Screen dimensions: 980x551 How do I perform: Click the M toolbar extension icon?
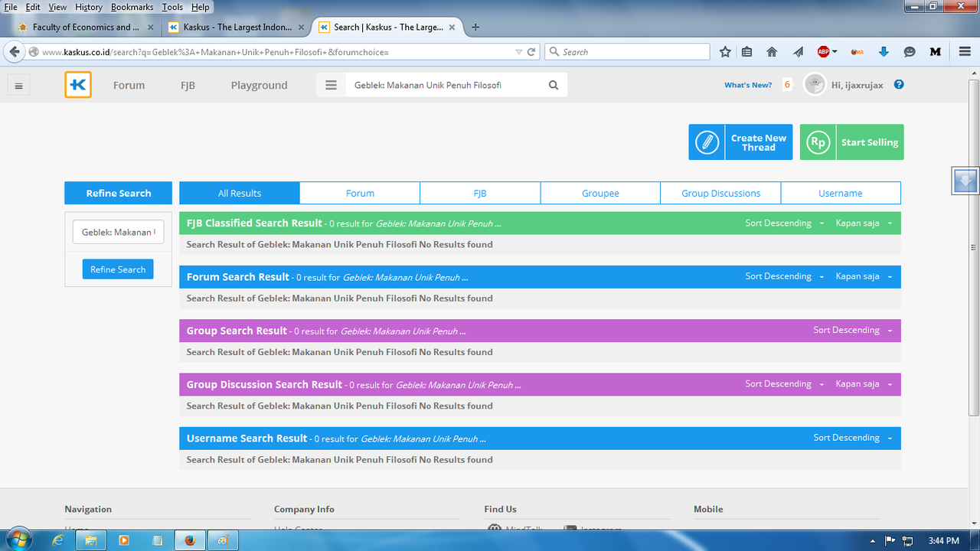[935, 51]
